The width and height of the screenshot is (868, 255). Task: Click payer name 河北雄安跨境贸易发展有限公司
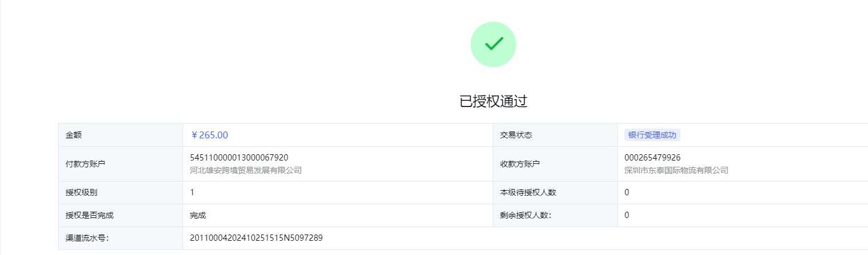246,170
